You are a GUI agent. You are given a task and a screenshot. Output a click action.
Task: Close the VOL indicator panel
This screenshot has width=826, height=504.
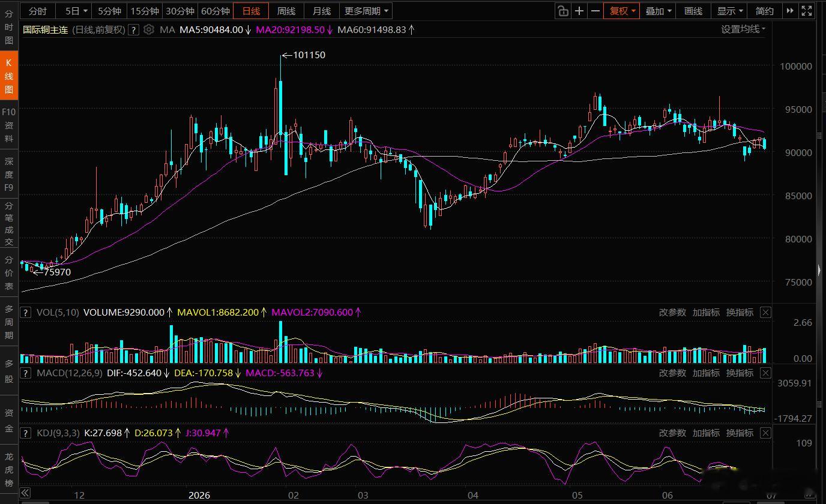tap(765, 312)
